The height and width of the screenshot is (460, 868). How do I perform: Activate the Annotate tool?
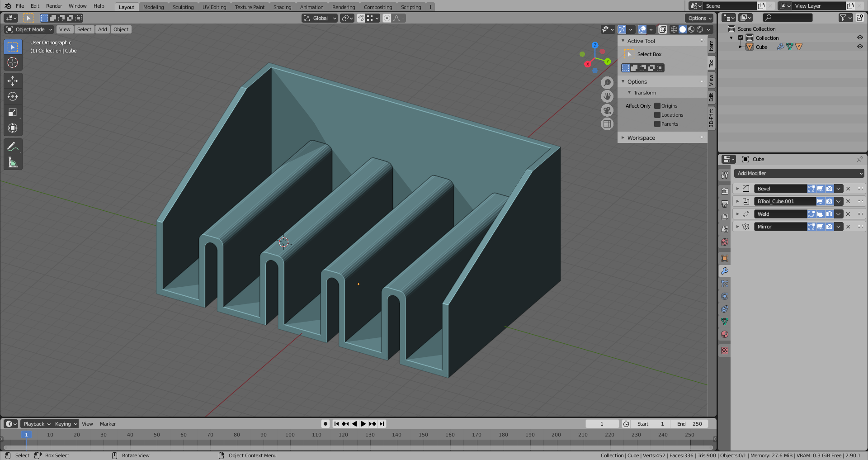tap(13, 147)
